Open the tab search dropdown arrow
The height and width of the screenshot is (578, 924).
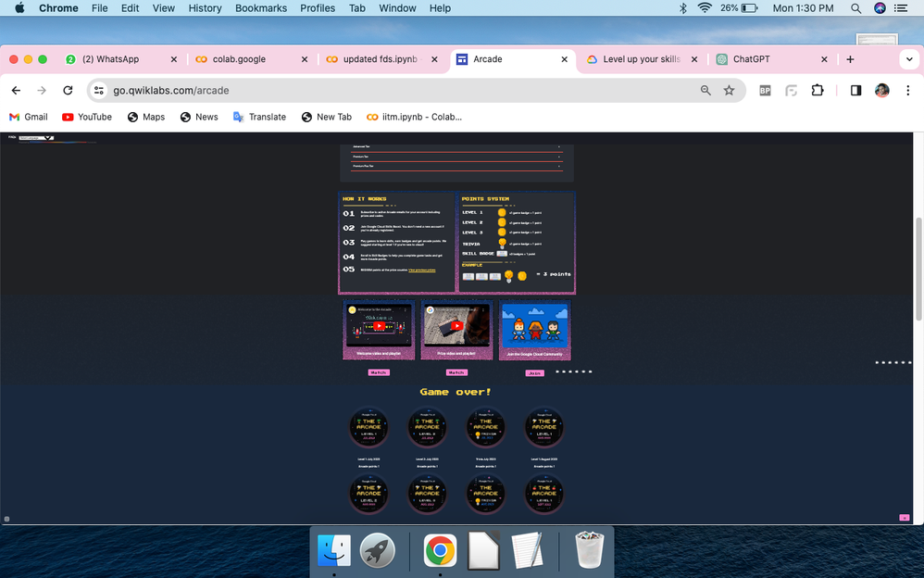(908, 59)
